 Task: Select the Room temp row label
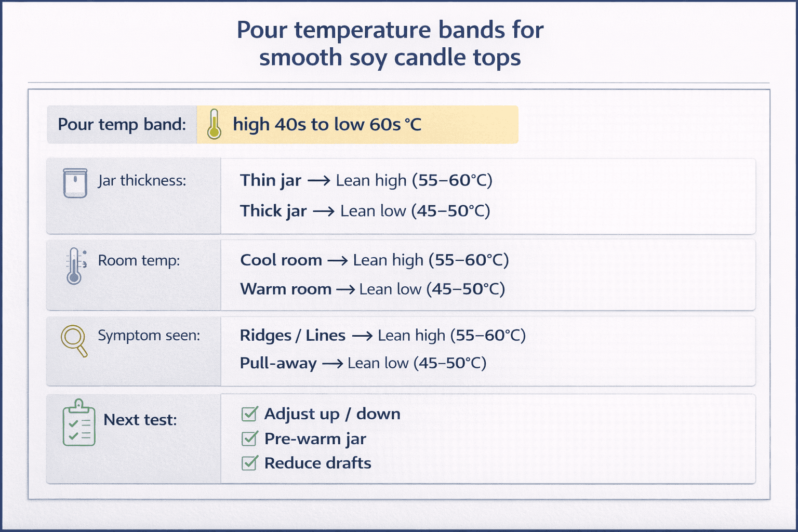tap(139, 260)
